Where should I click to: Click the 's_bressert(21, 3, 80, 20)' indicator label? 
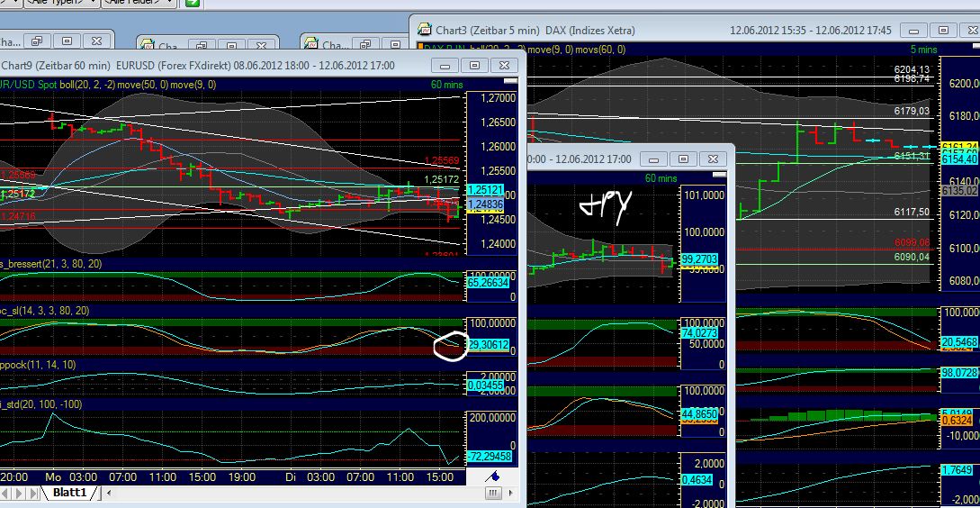(x=50, y=264)
